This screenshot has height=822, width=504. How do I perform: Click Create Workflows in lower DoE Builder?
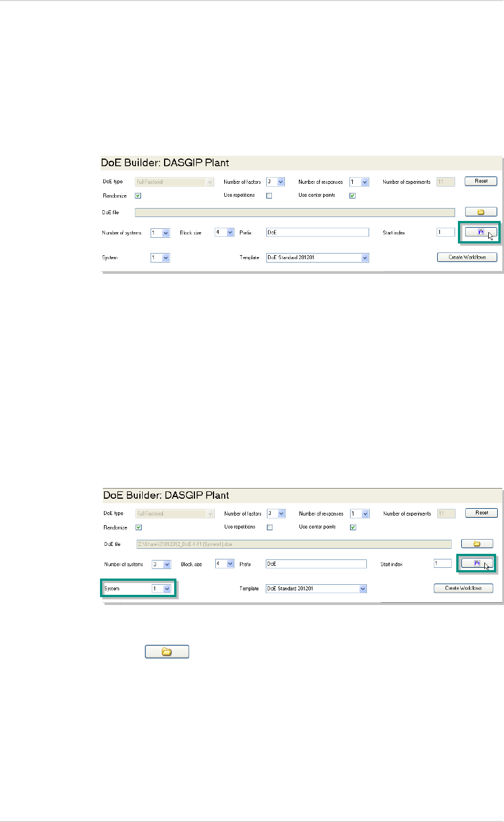[x=464, y=588]
